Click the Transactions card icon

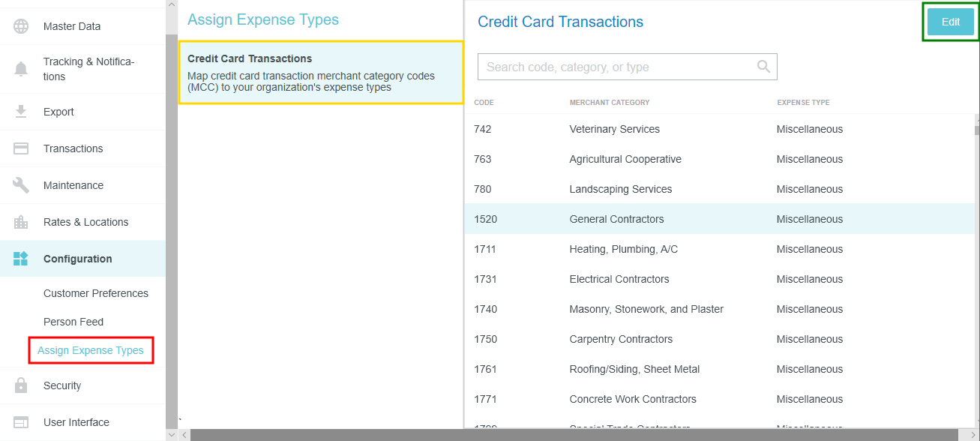pyautogui.click(x=21, y=148)
